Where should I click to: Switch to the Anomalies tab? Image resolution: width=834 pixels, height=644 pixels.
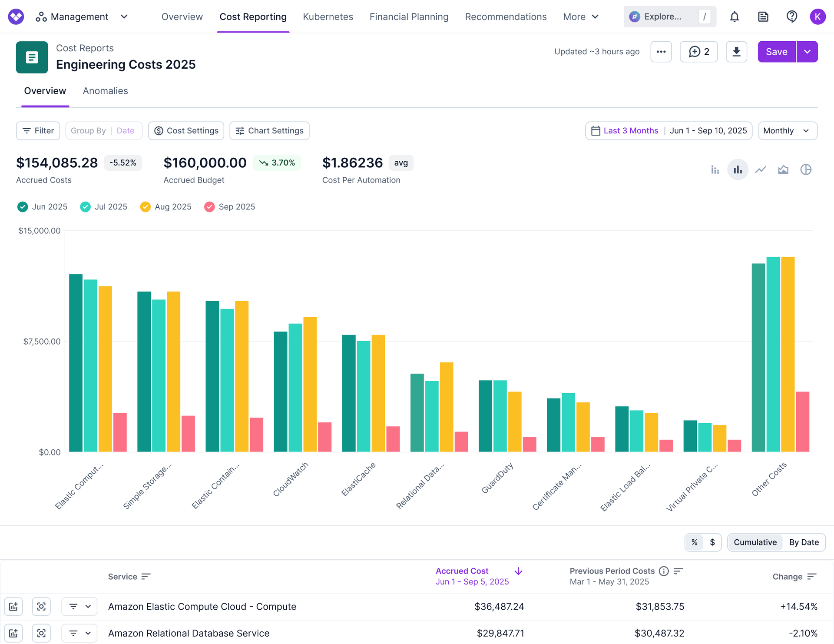point(105,91)
